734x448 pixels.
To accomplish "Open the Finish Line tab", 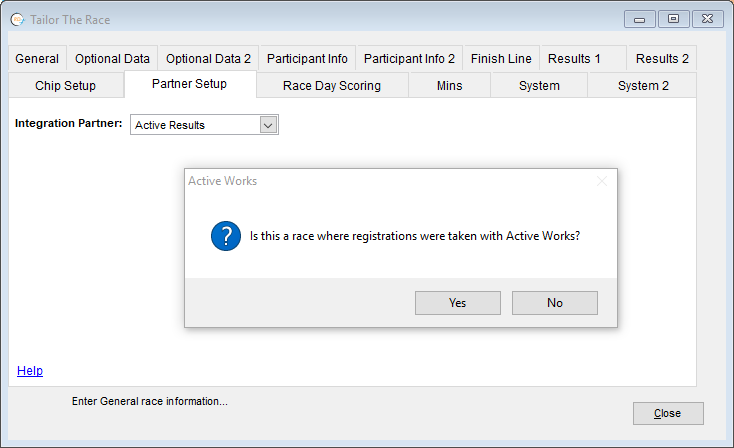I will (x=501, y=59).
